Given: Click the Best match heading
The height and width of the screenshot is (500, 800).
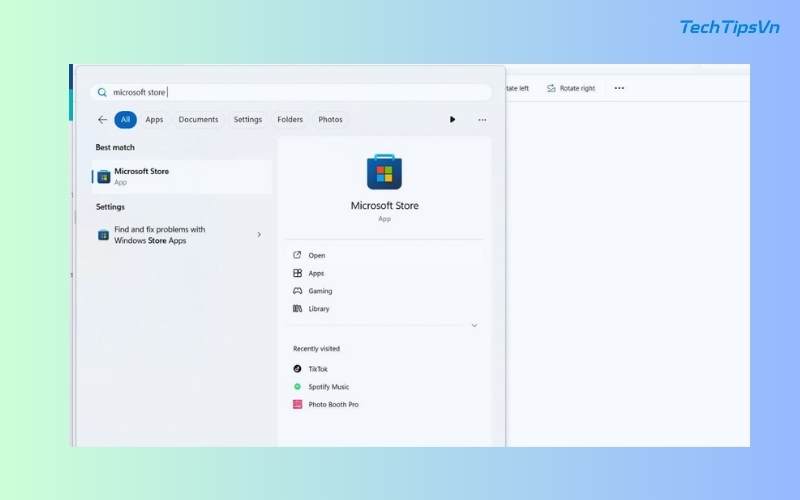Looking at the screenshot, I should 115,147.
